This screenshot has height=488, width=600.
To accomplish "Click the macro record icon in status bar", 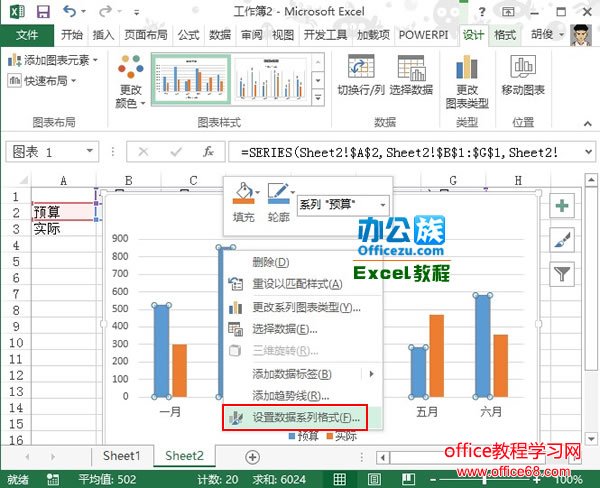I will (52, 479).
